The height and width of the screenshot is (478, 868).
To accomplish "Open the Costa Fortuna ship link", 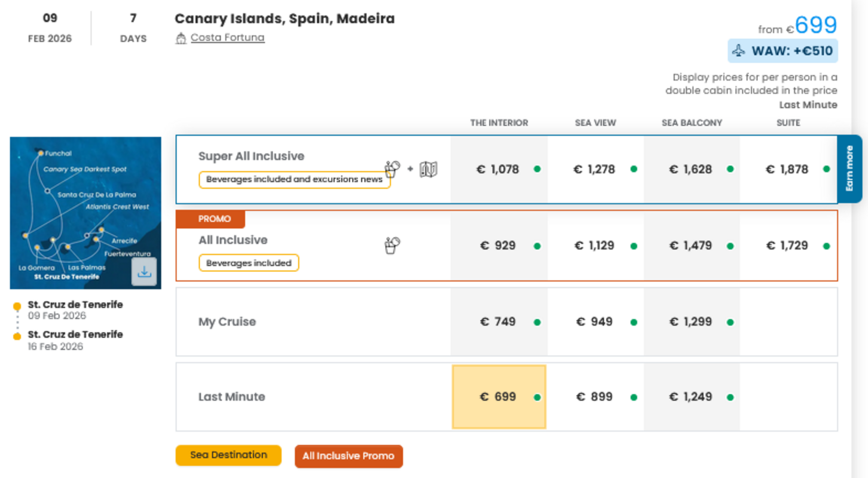I will [x=227, y=38].
